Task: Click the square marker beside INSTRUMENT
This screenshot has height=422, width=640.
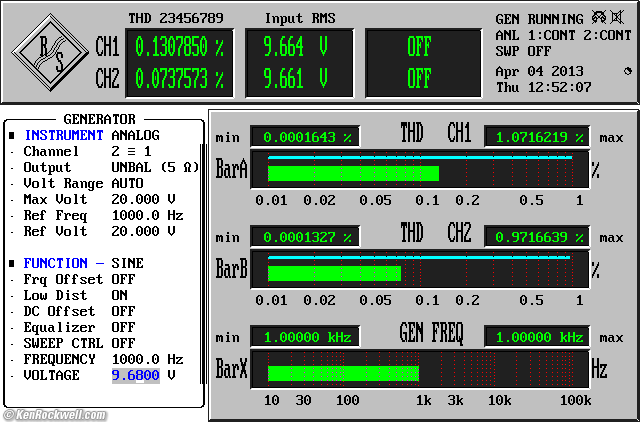Action: click(12, 135)
